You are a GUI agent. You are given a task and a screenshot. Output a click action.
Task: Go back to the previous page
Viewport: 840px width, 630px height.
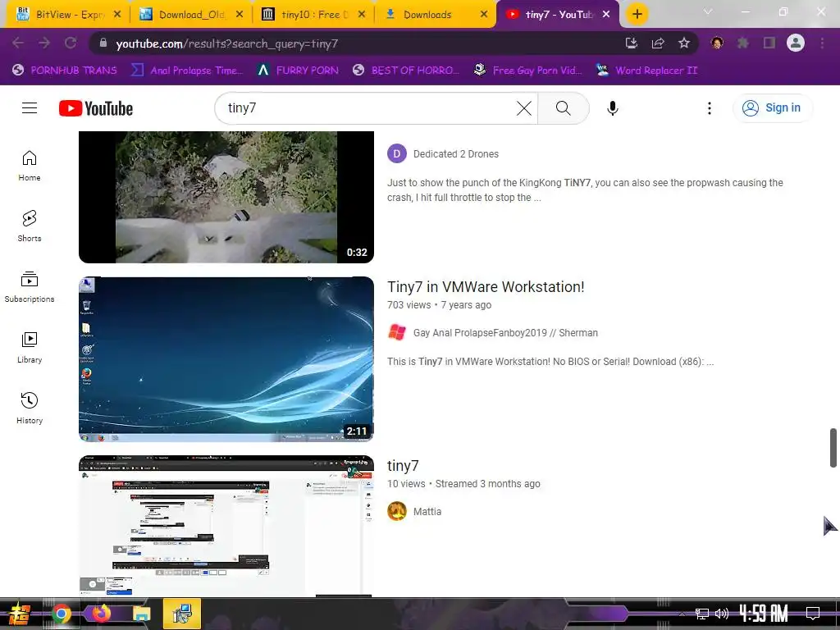(18, 43)
